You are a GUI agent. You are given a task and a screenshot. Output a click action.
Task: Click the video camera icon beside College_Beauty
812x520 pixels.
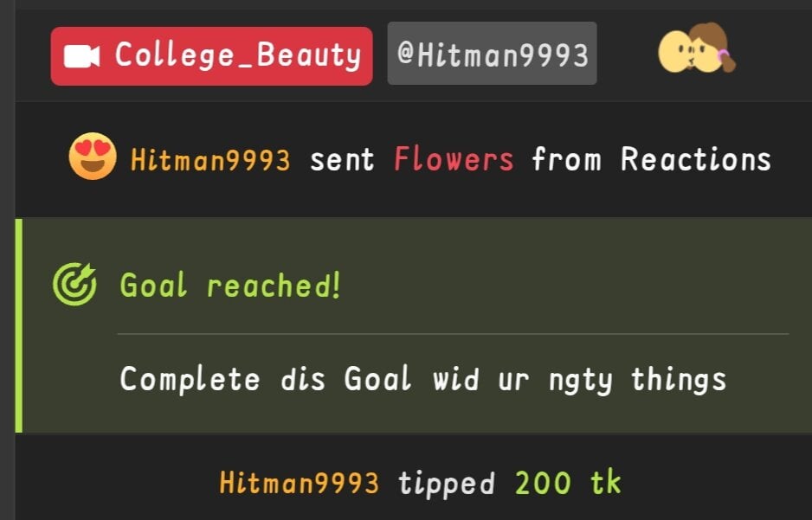coord(82,56)
